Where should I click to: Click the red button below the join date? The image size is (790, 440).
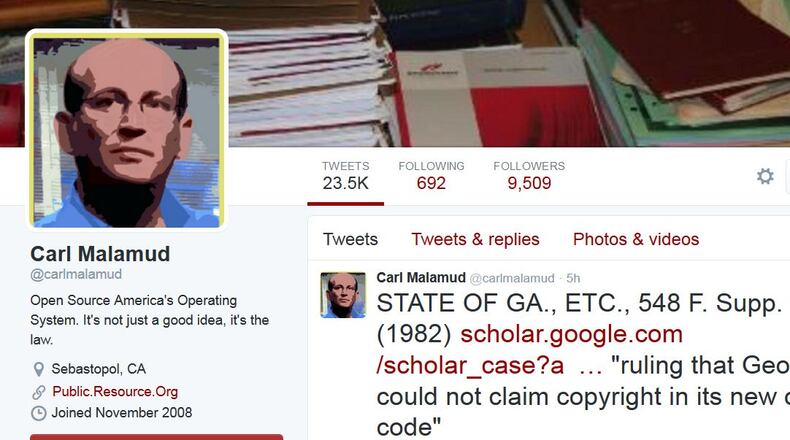click(x=157, y=437)
